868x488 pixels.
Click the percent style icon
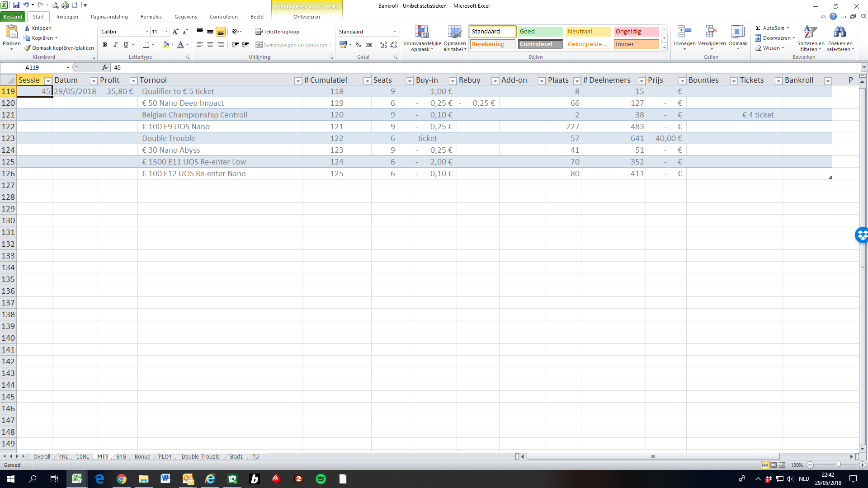point(358,45)
